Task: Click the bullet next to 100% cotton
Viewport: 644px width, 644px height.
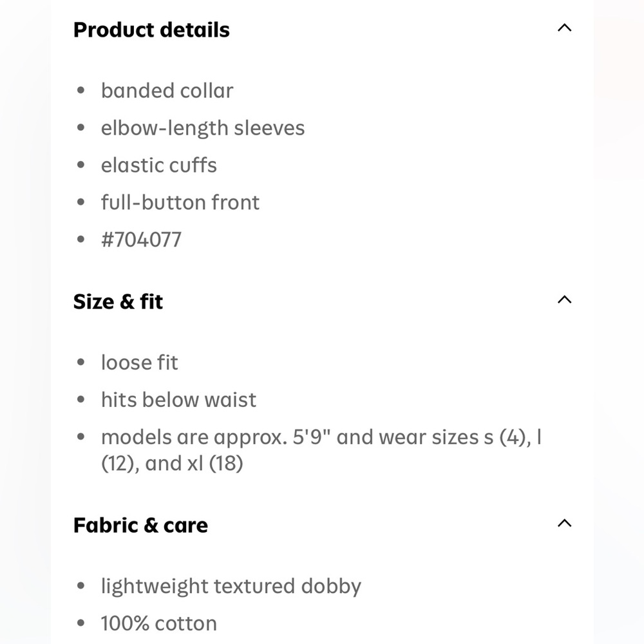Action: pos(80,623)
